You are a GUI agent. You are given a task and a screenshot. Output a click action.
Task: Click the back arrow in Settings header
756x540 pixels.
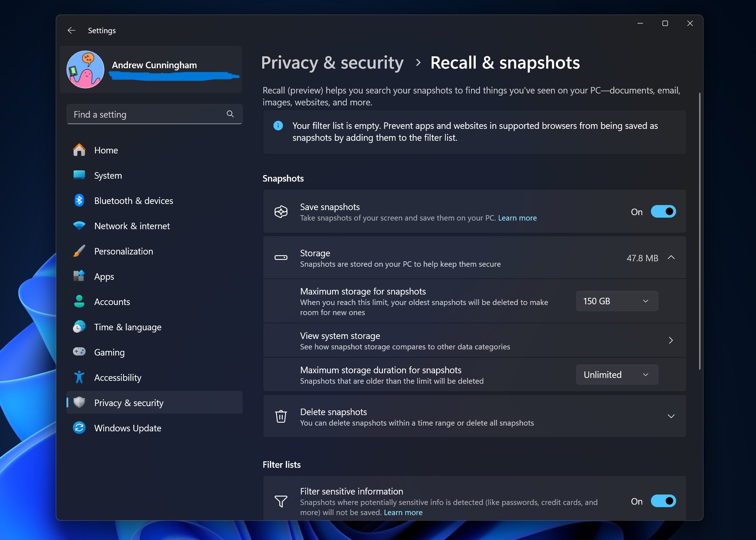point(72,30)
